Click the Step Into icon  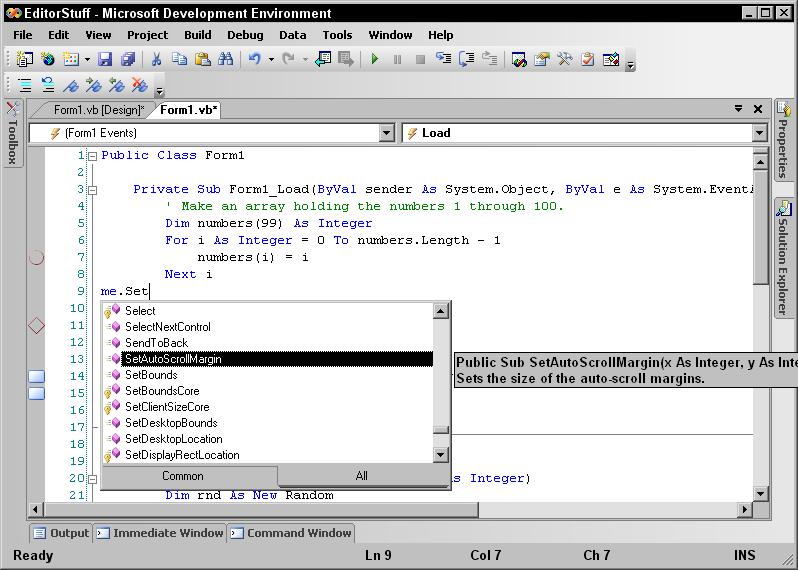point(443,59)
